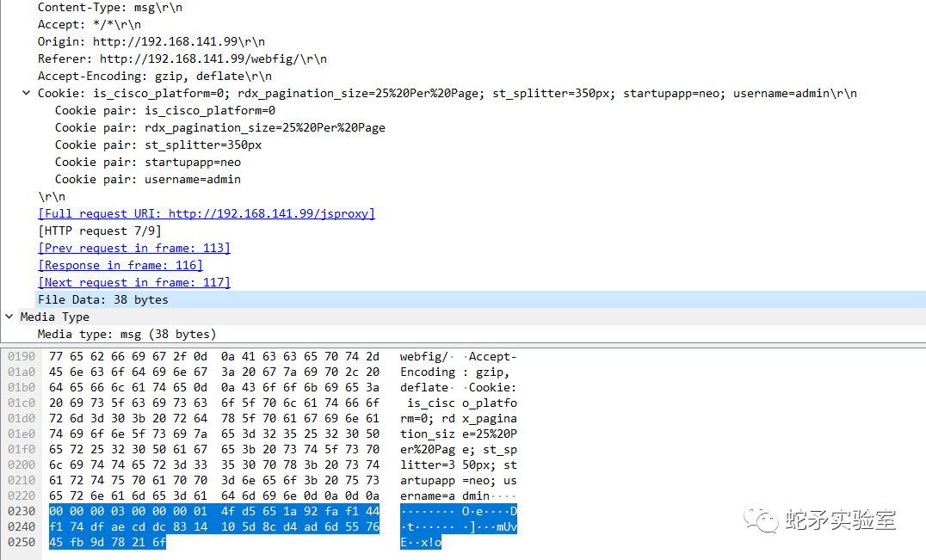926x560 pixels.
Task: Click ASCII text 'artupapp =neo; us'
Action: pyautogui.click(x=459, y=480)
